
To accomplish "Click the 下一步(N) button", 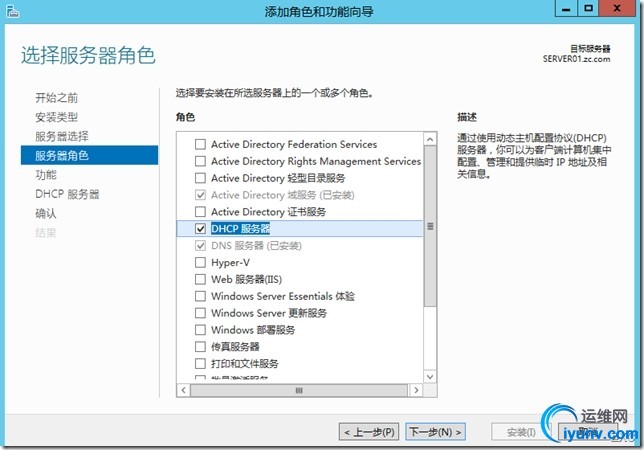I will (435, 432).
